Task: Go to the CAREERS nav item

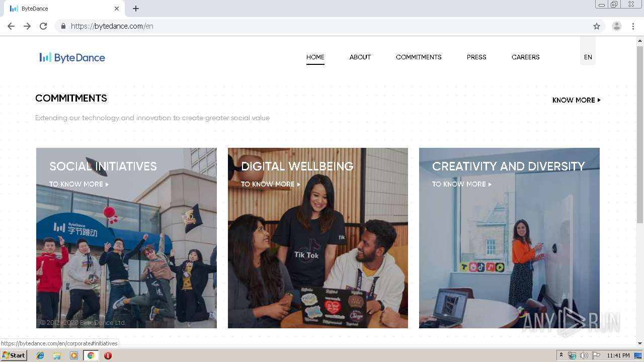Action: click(525, 57)
